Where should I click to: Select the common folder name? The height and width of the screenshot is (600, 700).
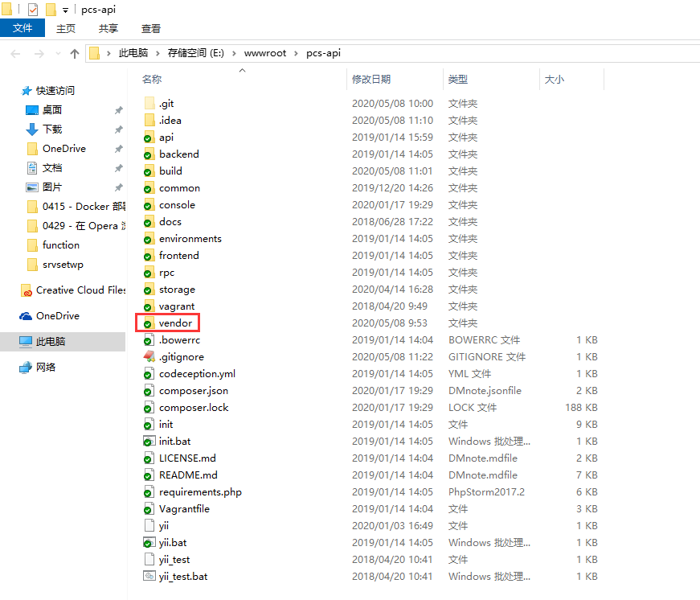[179, 188]
